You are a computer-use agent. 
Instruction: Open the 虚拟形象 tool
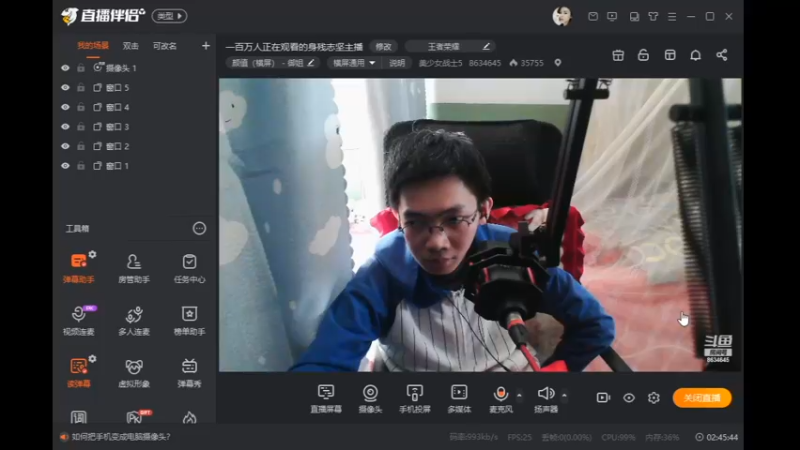point(134,372)
